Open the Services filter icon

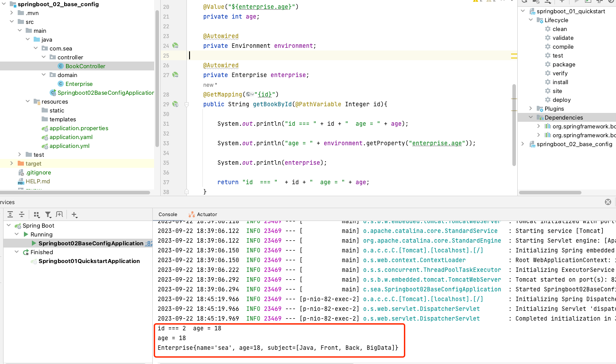pos(48,214)
